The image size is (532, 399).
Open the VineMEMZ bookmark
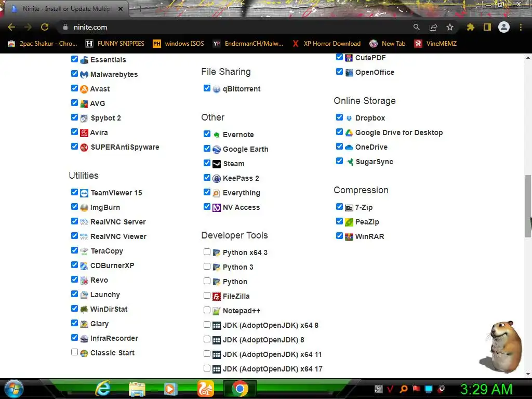[435, 44]
